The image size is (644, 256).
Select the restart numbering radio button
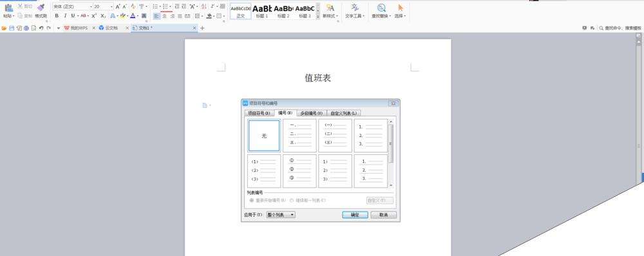click(x=251, y=200)
